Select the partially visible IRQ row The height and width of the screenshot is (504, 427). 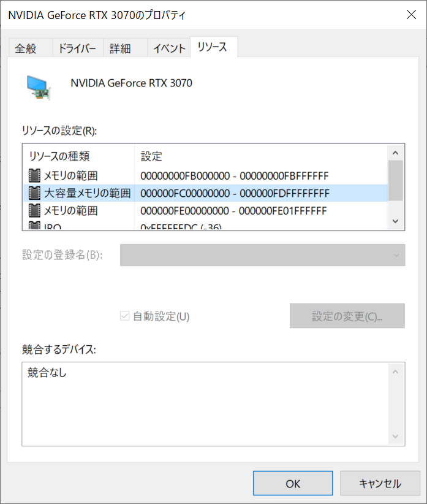click(205, 225)
